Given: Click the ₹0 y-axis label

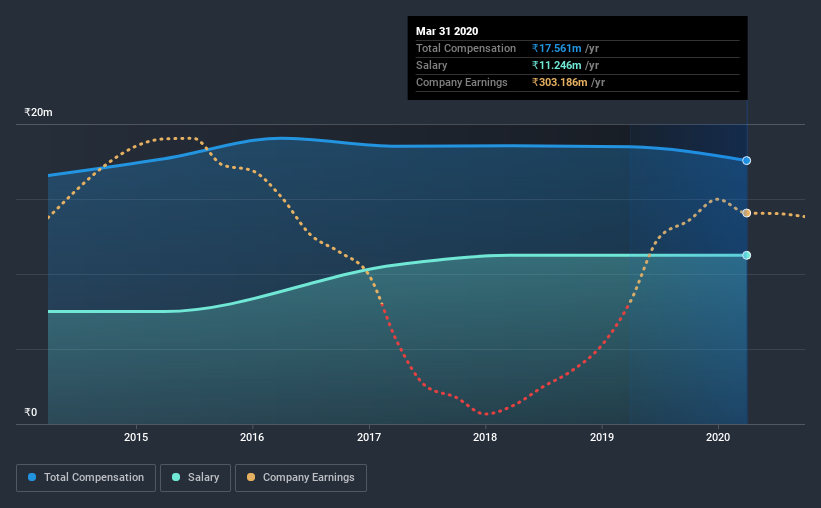Looking at the screenshot, I should pos(31,412).
